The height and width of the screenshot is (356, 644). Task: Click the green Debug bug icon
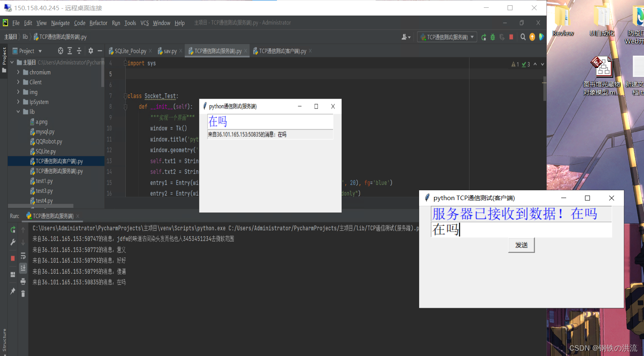click(x=493, y=37)
